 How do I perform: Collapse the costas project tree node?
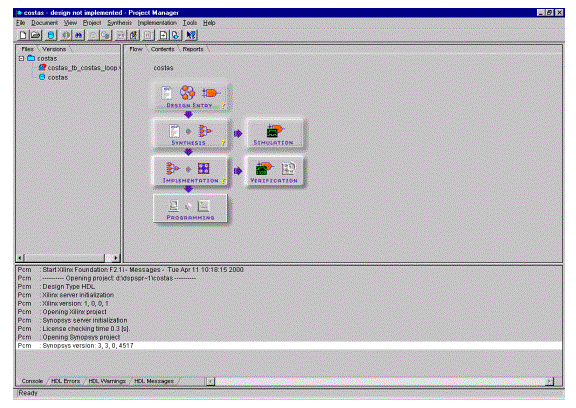click(21, 58)
